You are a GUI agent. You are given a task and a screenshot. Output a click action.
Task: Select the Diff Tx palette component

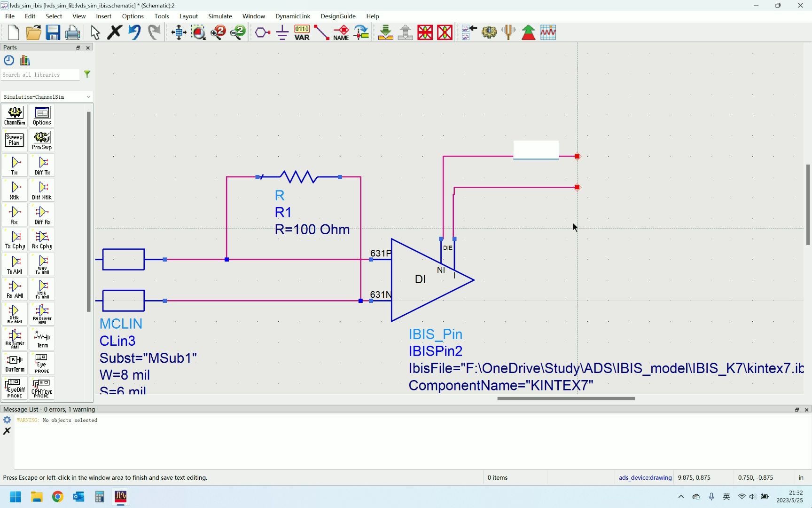click(42, 166)
